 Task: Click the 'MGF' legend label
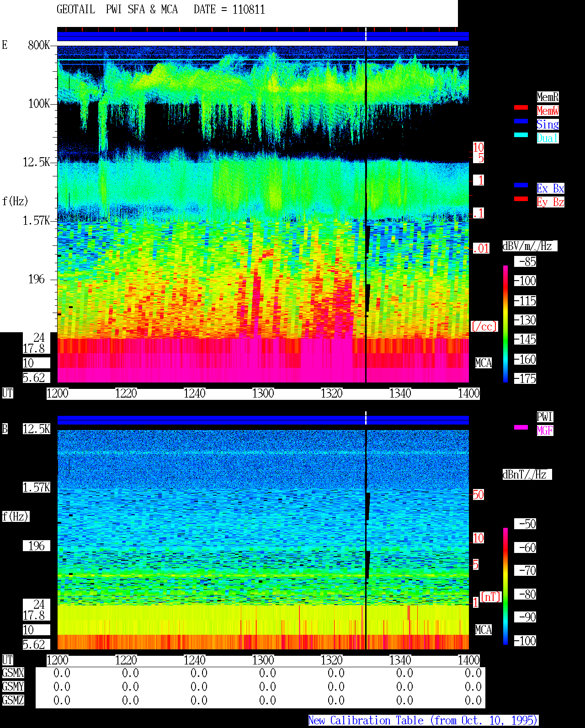click(x=545, y=430)
